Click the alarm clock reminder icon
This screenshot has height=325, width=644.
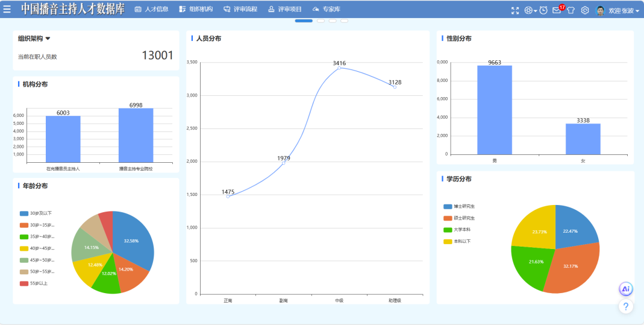pyautogui.click(x=543, y=10)
